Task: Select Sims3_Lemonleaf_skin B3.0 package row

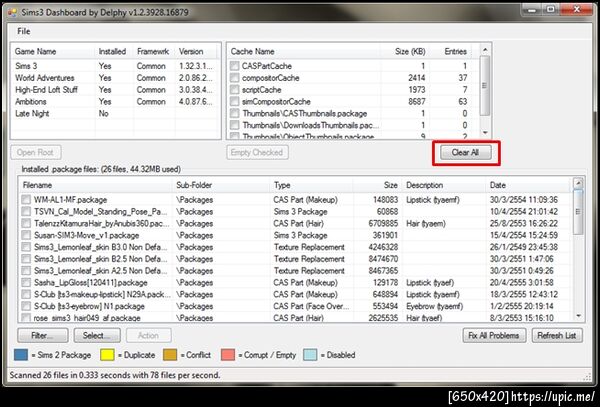Action: click(x=295, y=247)
